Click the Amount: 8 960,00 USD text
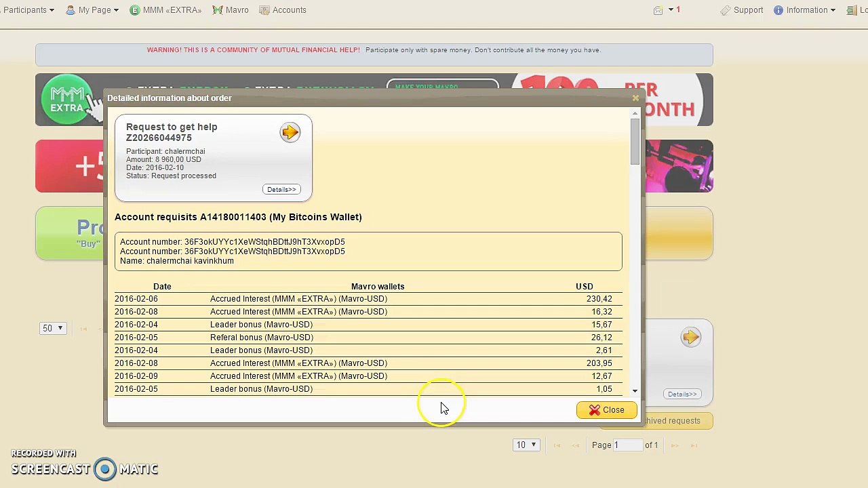The image size is (868, 488). [163, 160]
